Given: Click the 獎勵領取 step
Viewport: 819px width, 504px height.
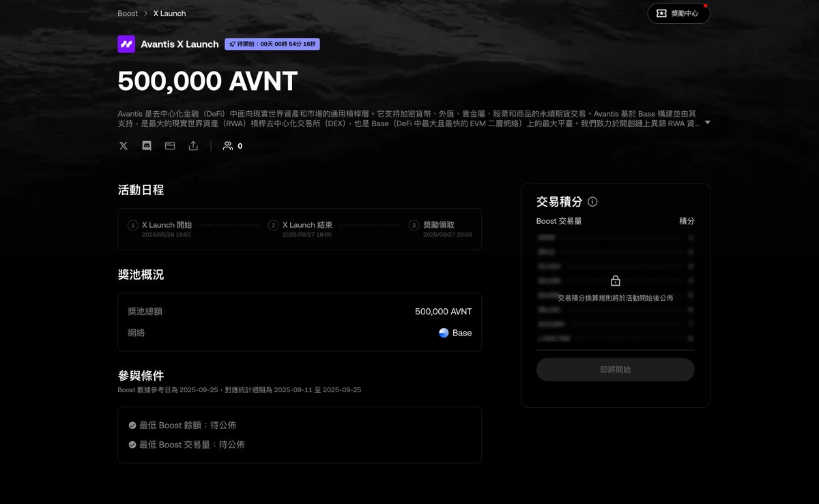Looking at the screenshot, I should pos(439,224).
